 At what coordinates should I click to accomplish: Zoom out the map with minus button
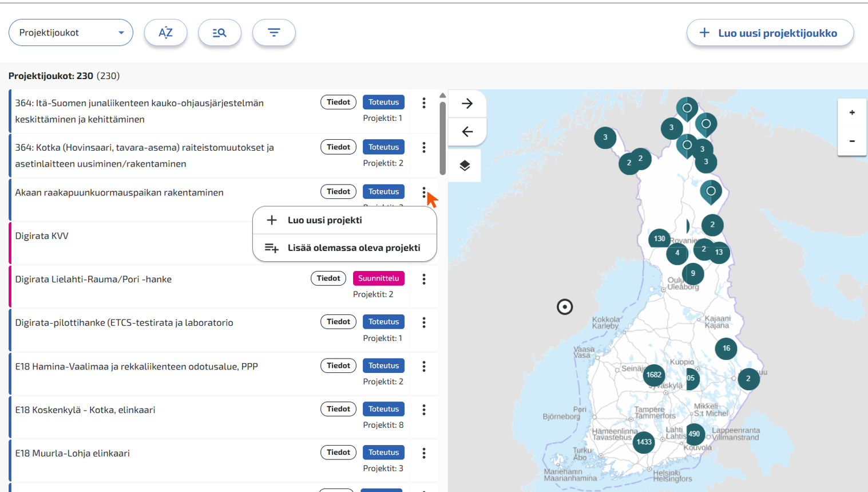(x=852, y=141)
